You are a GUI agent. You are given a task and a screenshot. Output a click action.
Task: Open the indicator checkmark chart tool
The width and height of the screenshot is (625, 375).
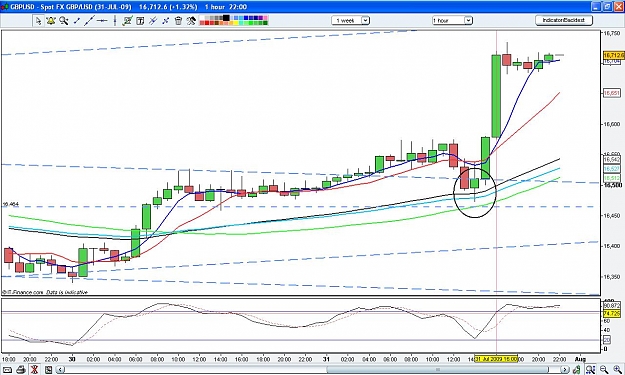click(128, 20)
